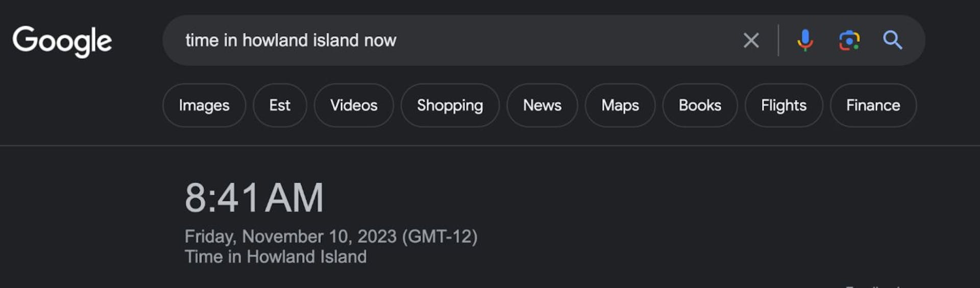Switch to Shopping results
Image resolution: width=980 pixels, height=288 pixels.
pyautogui.click(x=450, y=105)
